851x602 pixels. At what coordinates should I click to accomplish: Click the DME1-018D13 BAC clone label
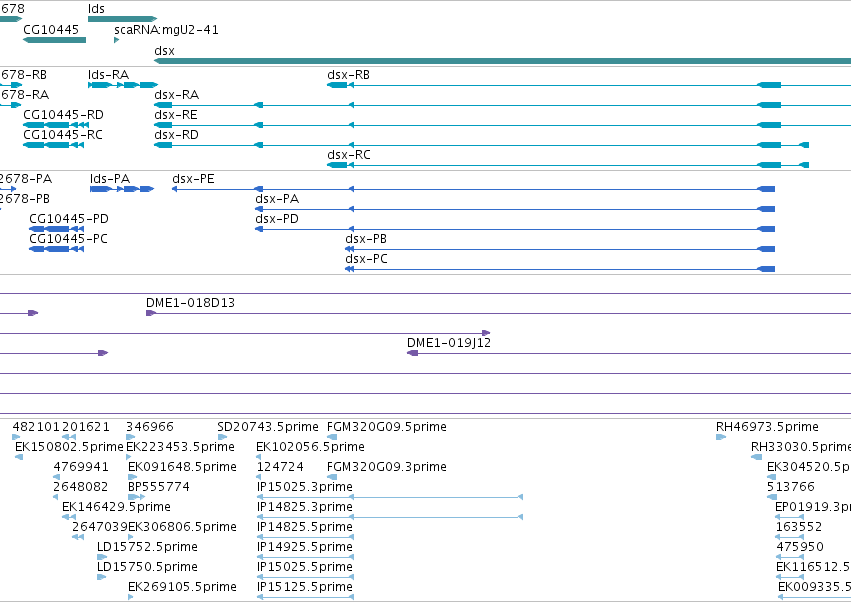tap(190, 302)
